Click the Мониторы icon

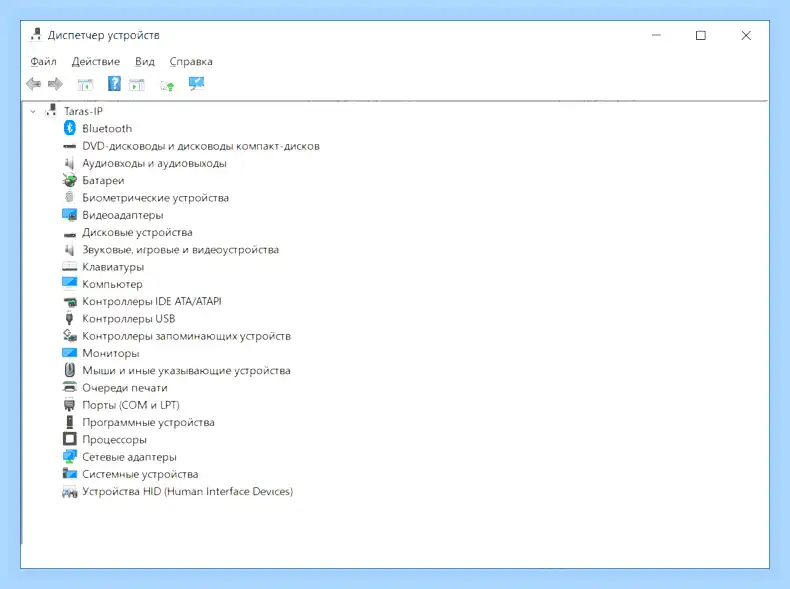[x=70, y=352]
